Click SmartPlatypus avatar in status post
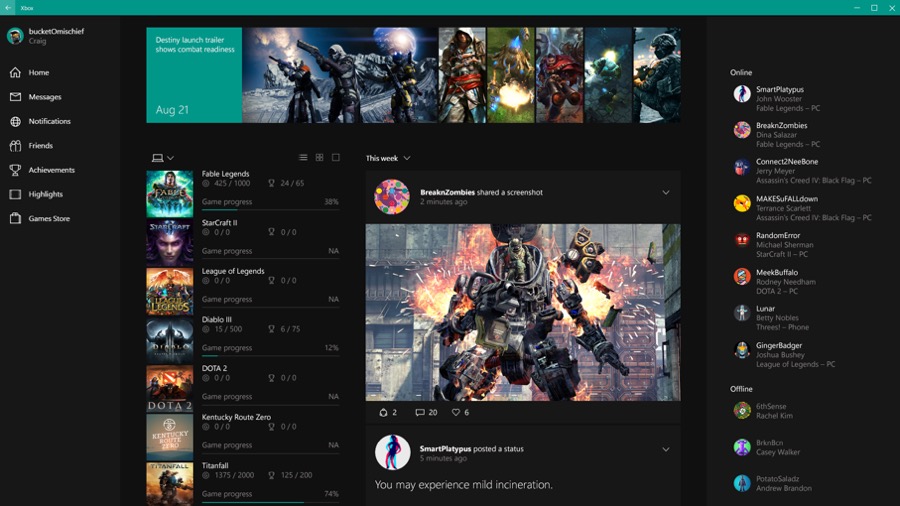 pos(393,452)
